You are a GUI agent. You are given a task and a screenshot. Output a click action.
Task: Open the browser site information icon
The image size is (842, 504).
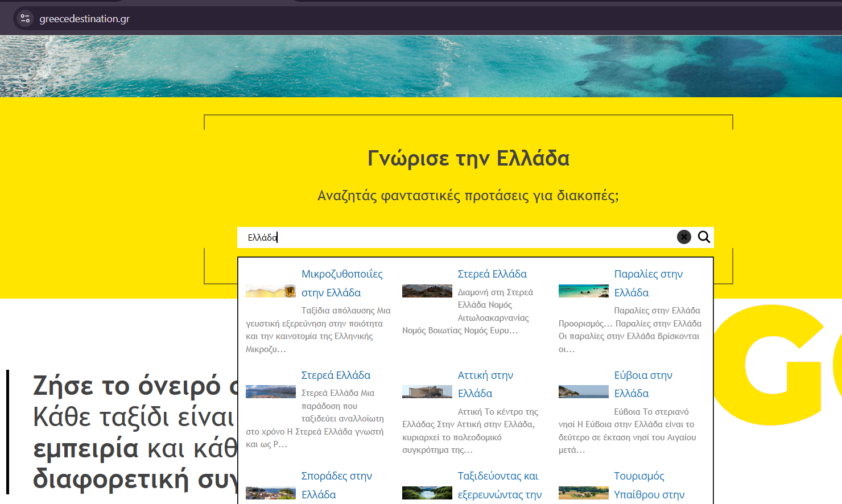[x=25, y=19]
